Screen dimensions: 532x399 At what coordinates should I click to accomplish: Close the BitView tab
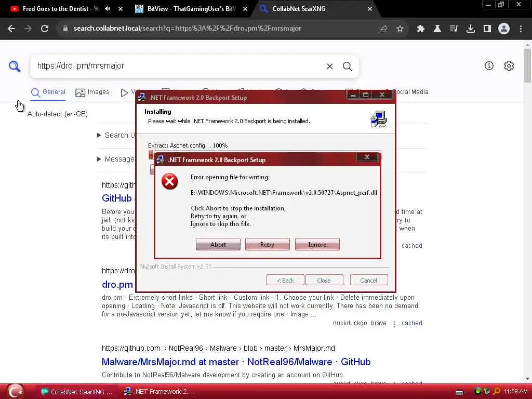click(x=245, y=9)
